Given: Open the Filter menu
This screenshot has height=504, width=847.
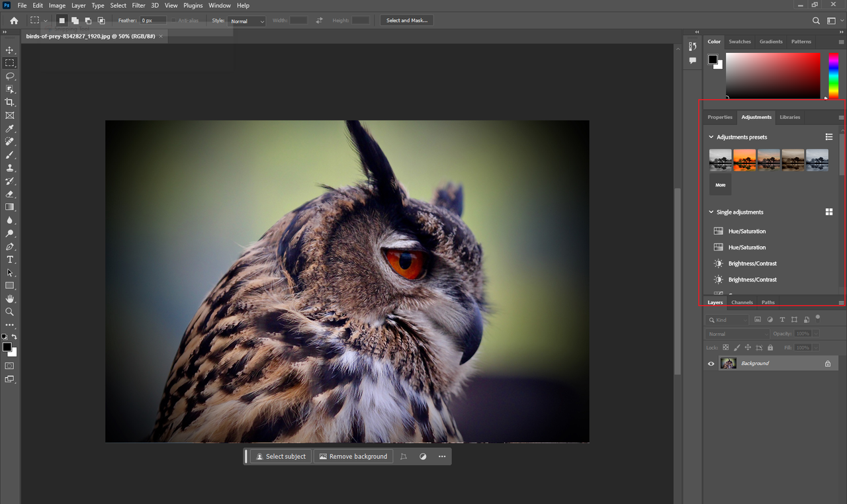Looking at the screenshot, I should point(138,5).
